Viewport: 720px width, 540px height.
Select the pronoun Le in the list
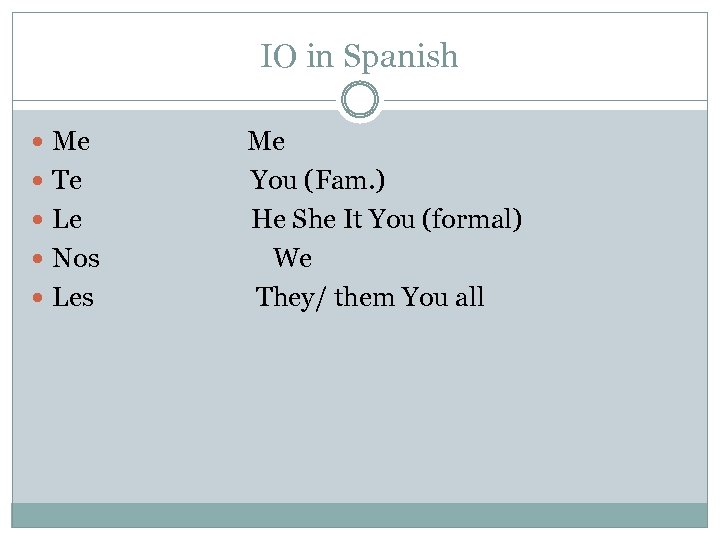coord(67,220)
